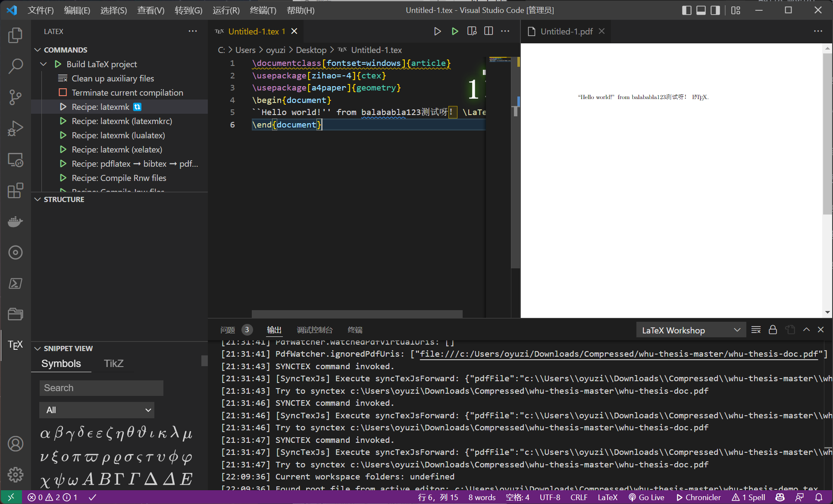Change language mode LaTeX in status bar

[608, 497]
